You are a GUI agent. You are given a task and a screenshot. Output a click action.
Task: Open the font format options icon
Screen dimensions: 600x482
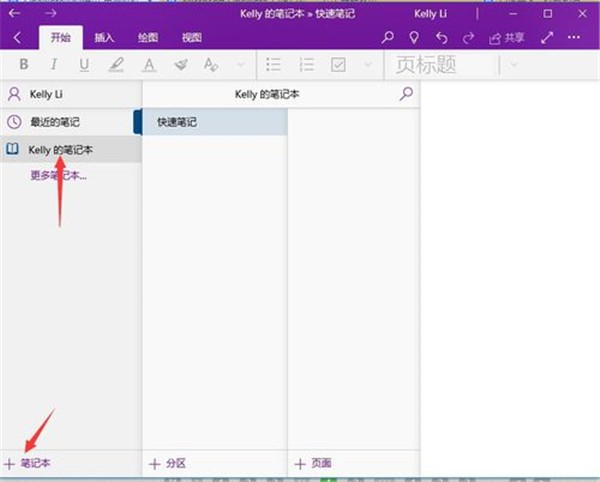211,64
